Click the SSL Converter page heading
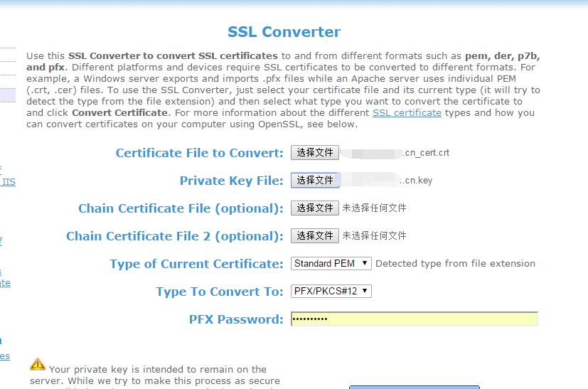 (x=284, y=32)
